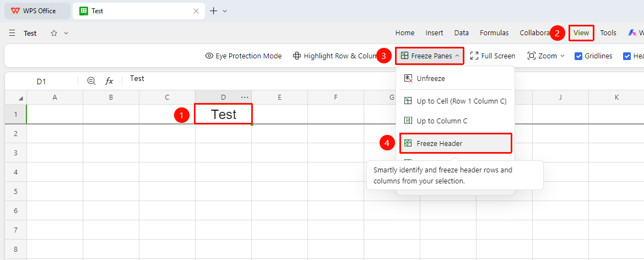644x260 pixels.
Task: Collapse the Freeze Panes dropdown
Action: 430,56
